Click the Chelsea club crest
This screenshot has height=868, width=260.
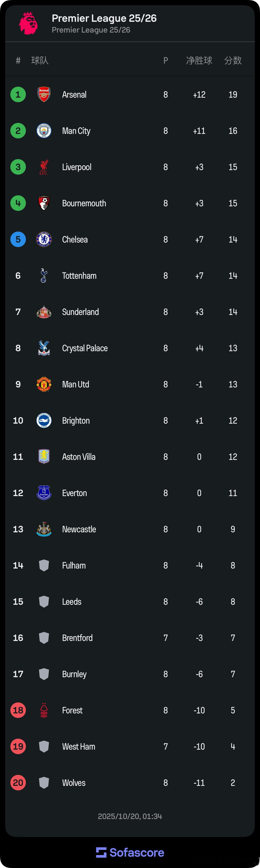point(44,240)
